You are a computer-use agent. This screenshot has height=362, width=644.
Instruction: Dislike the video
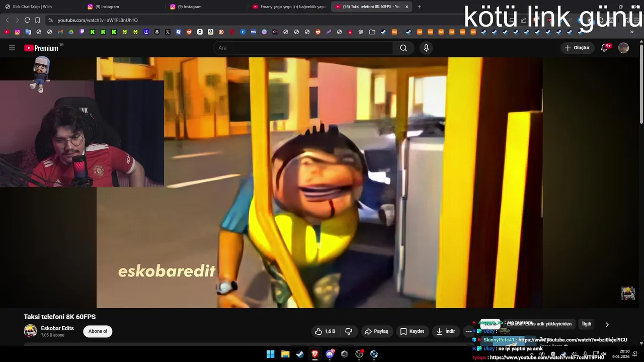pyautogui.click(x=348, y=331)
